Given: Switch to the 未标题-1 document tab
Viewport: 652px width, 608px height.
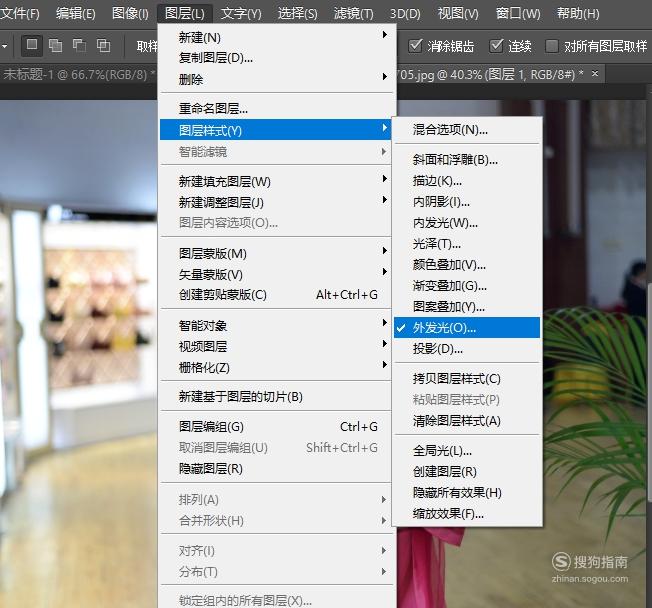Looking at the screenshot, I should point(78,74).
